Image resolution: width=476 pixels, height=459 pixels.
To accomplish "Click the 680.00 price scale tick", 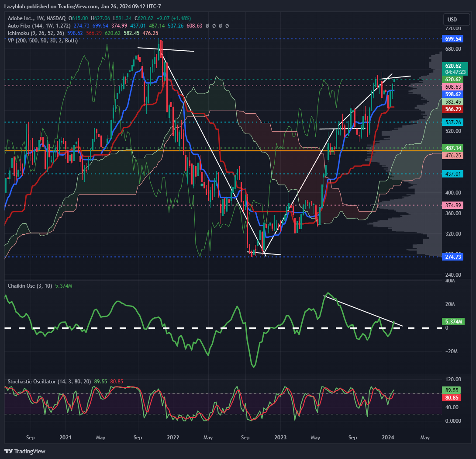I will (453, 49).
